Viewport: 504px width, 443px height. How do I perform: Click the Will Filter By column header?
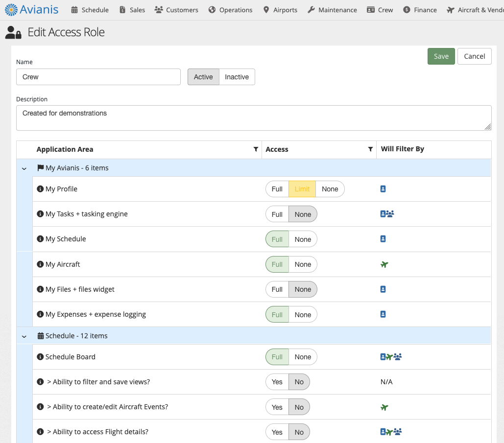point(403,149)
